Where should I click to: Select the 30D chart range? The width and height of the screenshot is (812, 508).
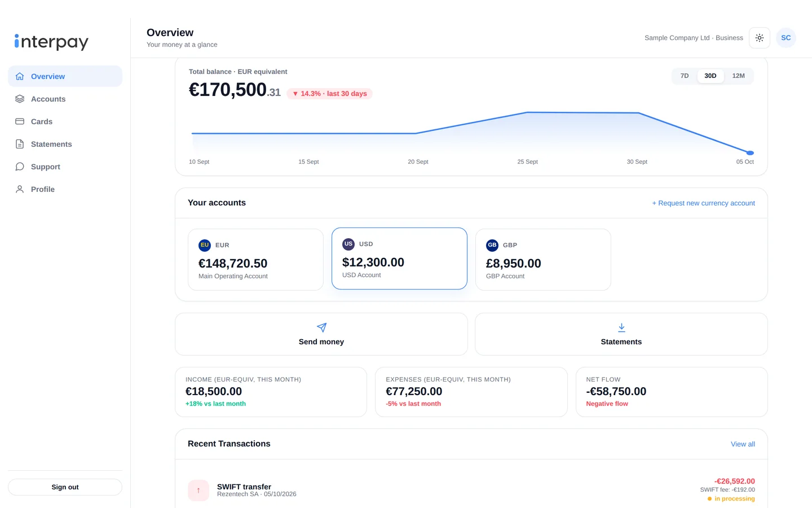pyautogui.click(x=710, y=76)
